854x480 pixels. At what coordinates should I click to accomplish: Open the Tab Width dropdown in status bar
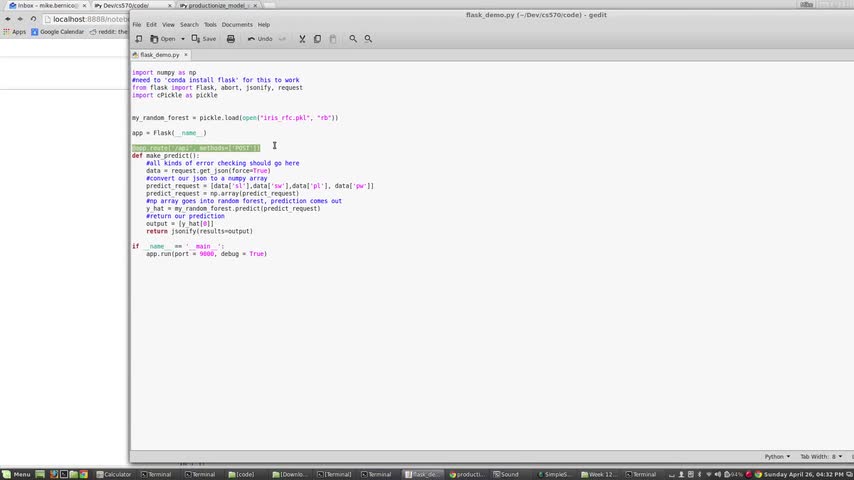[x=821, y=457]
